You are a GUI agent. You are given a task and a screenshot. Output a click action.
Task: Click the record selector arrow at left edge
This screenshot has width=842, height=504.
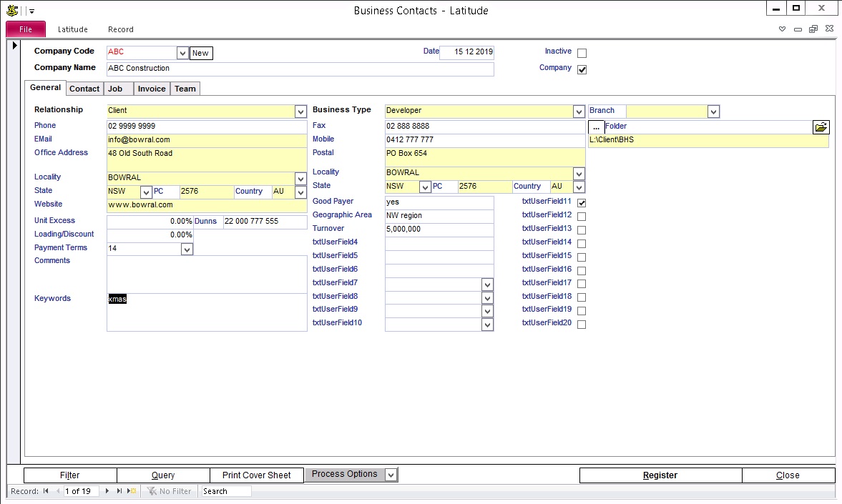(15, 46)
